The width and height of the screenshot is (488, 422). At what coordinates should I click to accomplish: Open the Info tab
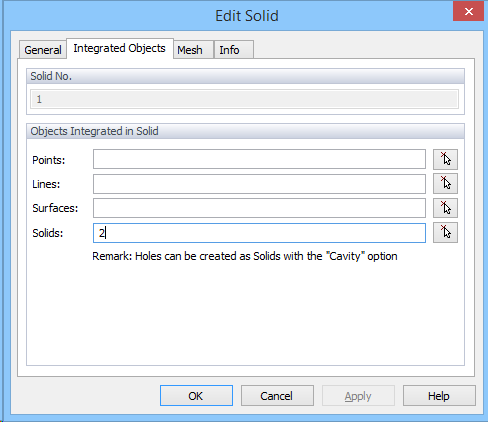[x=233, y=50]
